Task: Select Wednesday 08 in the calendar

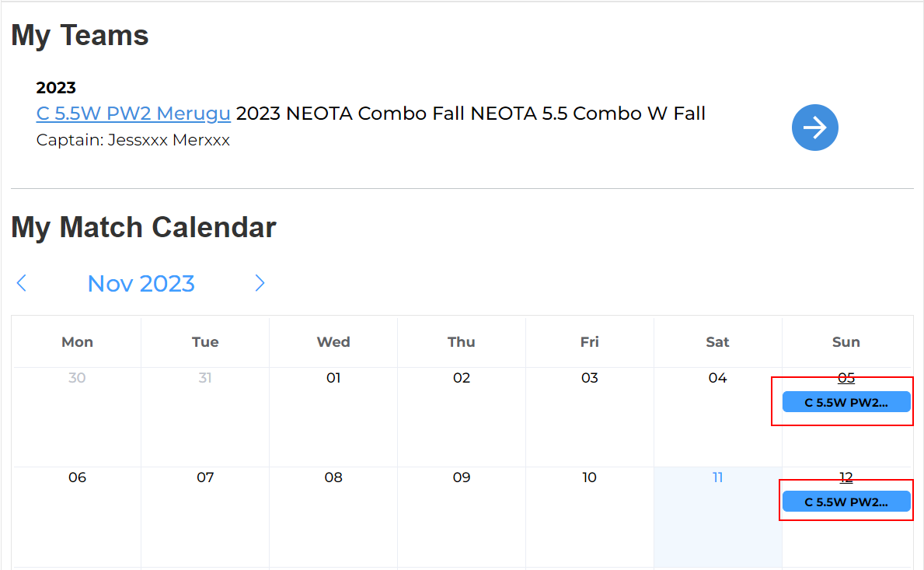Action: (333, 477)
